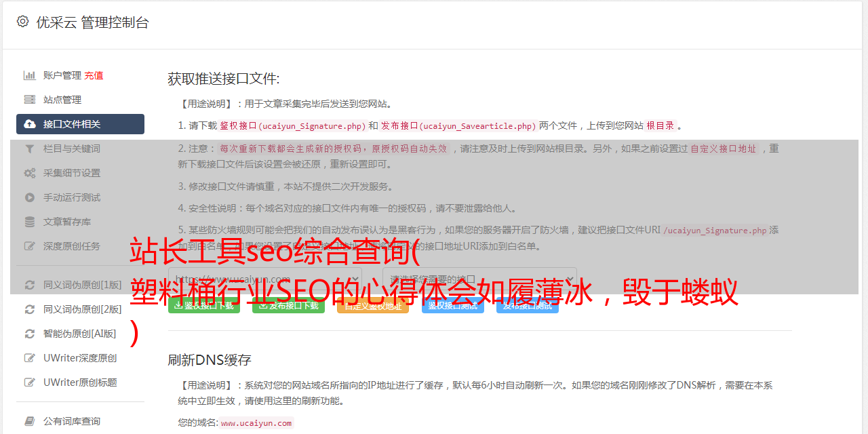
Task: Click the edit icon for UWriter深度原创
Action: (x=30, y=358)
